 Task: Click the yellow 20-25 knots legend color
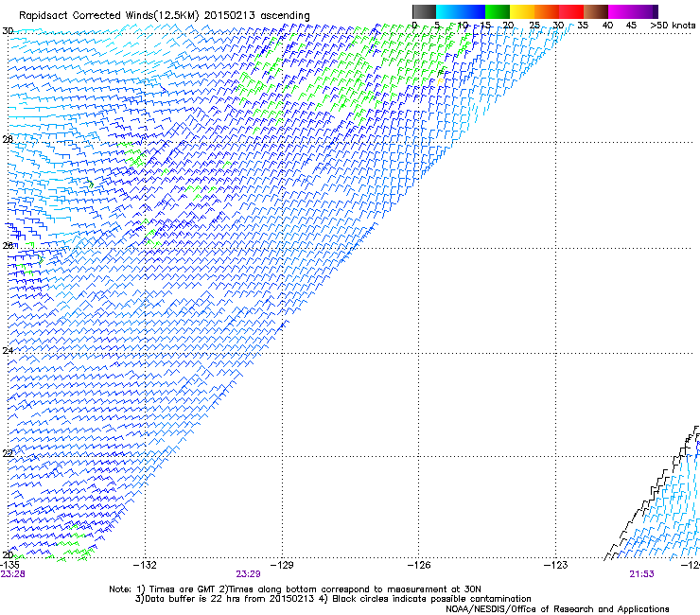(x=522, y=11)
